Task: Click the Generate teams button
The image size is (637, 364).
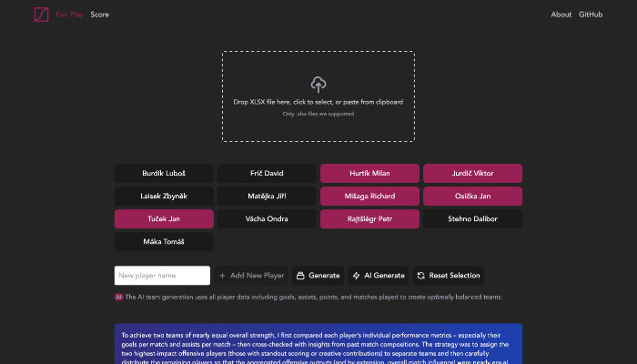Action: coord(318,275)
